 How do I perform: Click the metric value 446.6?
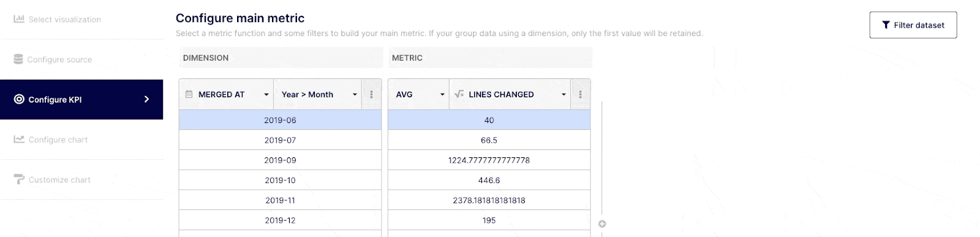point(489,180)
